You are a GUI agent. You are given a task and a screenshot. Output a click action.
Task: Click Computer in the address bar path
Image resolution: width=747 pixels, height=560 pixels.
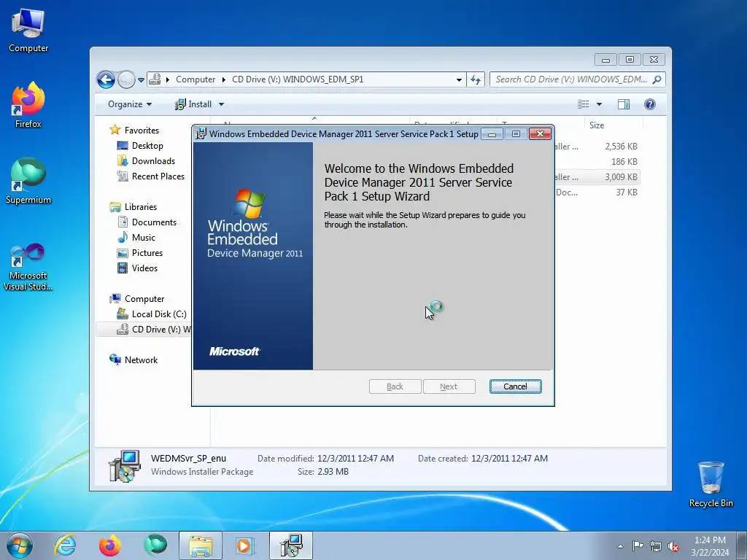click(x=196, y=79)
